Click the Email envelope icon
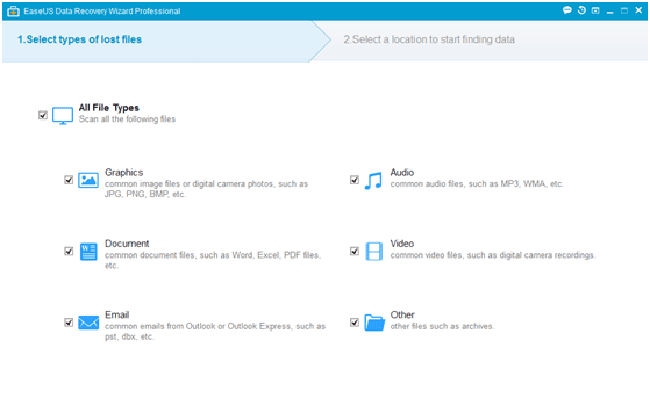650x413 pixels. click(88, 323)
